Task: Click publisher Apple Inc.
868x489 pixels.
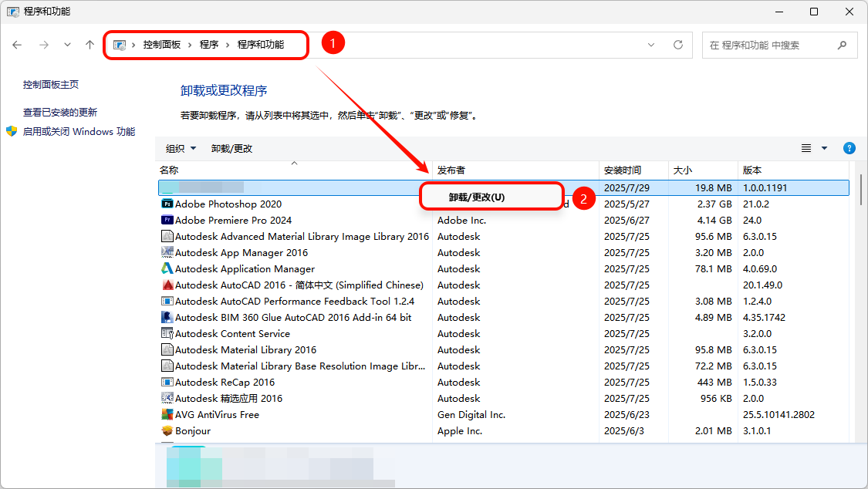Action: 460,431
